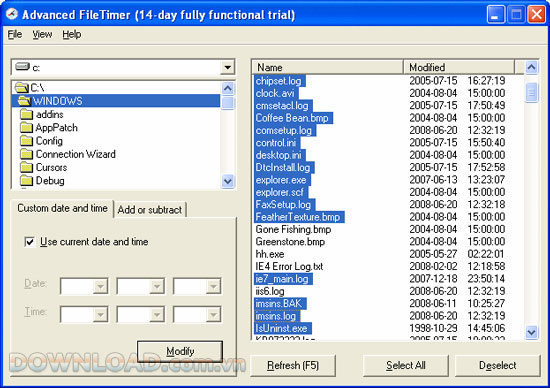The image size is (550, 388).
Task: Open the second Date dropdown
Action: coord(157,287)
